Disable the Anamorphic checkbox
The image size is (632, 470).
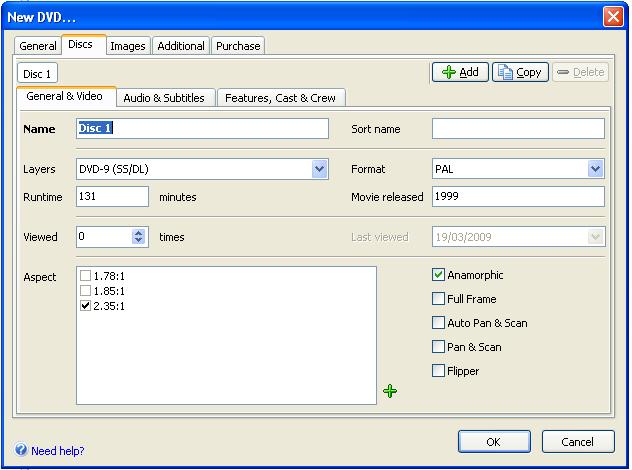click(438, 275)
